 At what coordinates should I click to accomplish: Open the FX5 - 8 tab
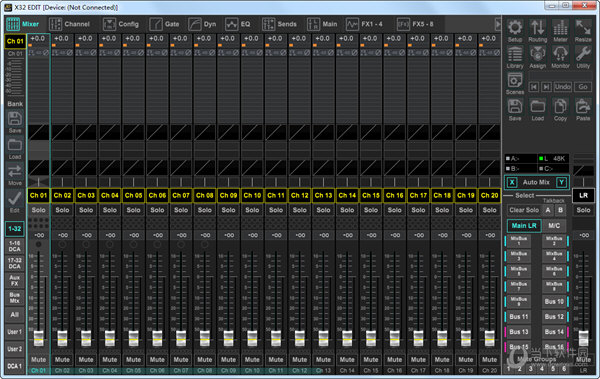point(416,24)
